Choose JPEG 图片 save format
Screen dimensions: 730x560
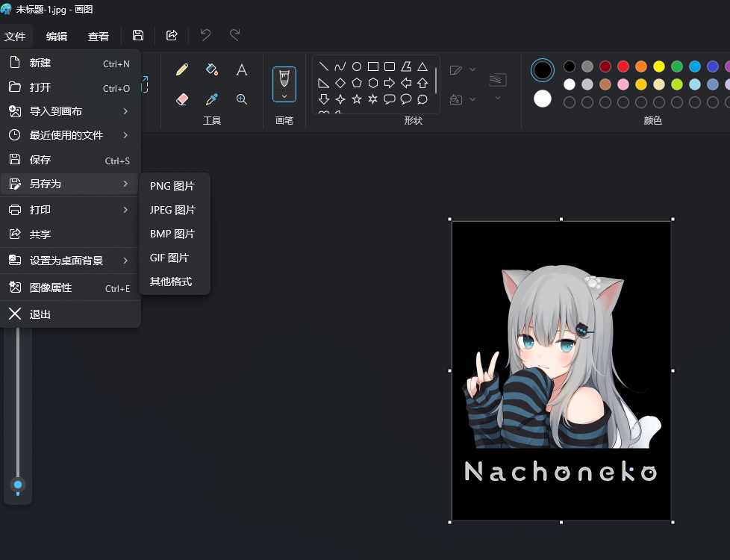(172, 210)
